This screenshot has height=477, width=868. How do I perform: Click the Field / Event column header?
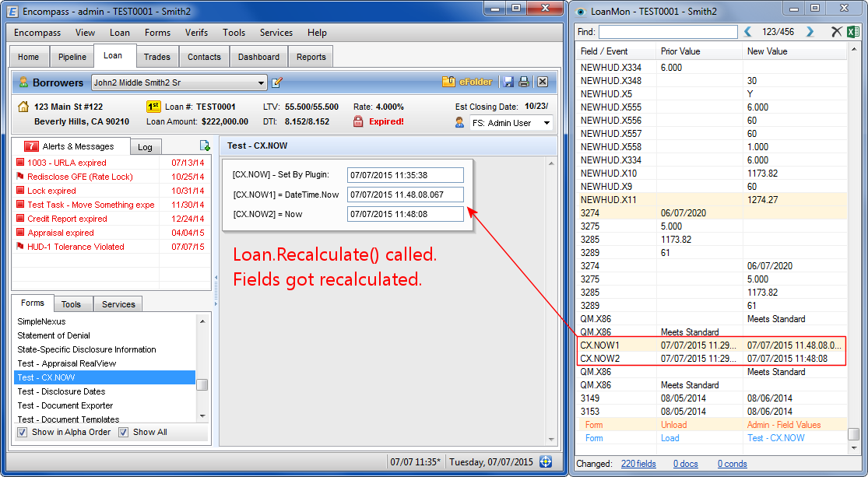pos(617,51)
